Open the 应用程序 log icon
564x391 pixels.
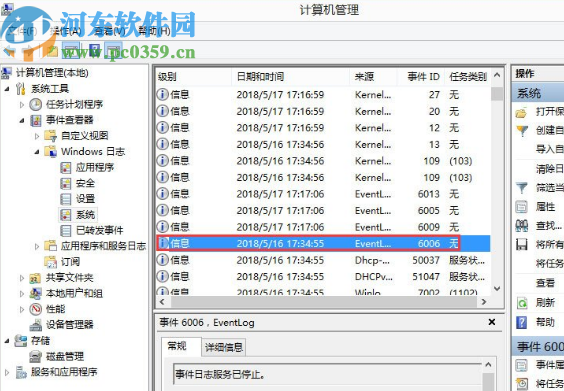click(x=65, y=167)
